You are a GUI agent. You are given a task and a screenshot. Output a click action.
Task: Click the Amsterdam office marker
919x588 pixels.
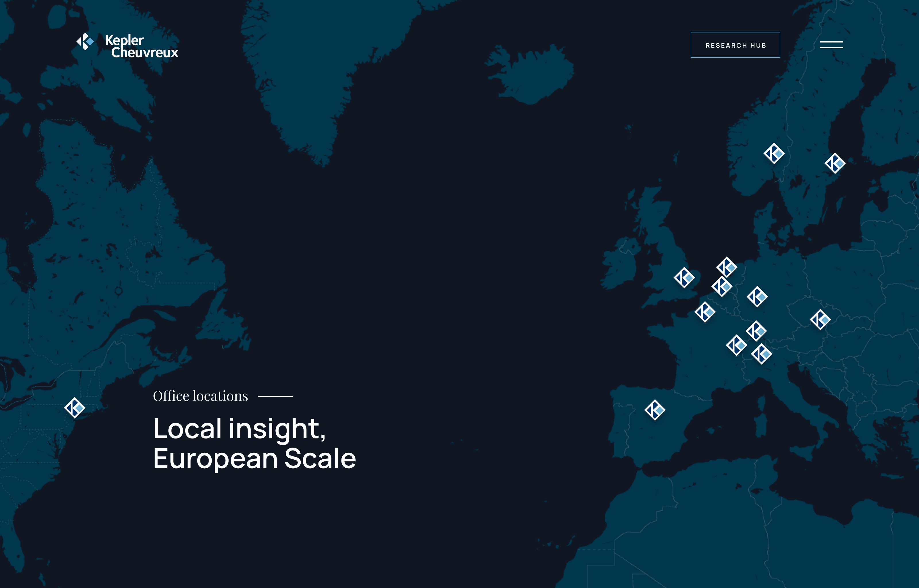coord(727,267)
